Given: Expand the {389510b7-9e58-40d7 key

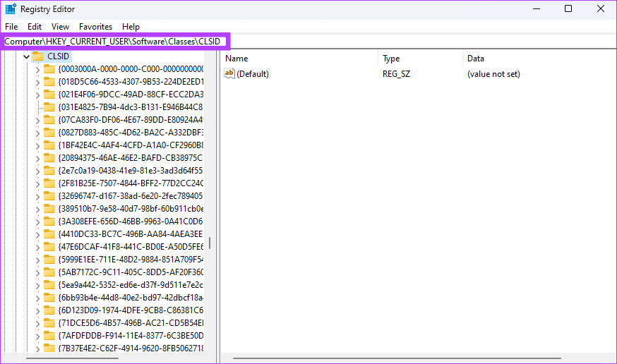Looking at the screenshot, I should [38, 210].
